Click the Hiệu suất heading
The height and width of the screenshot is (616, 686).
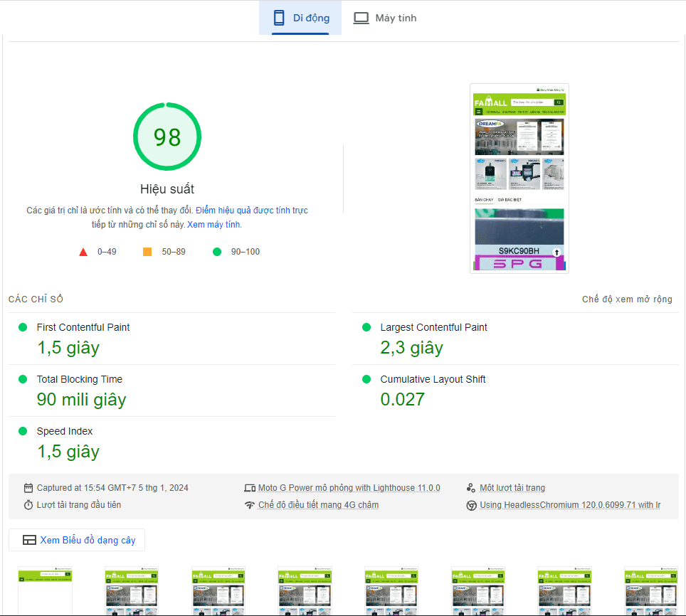tap(167, 189)
